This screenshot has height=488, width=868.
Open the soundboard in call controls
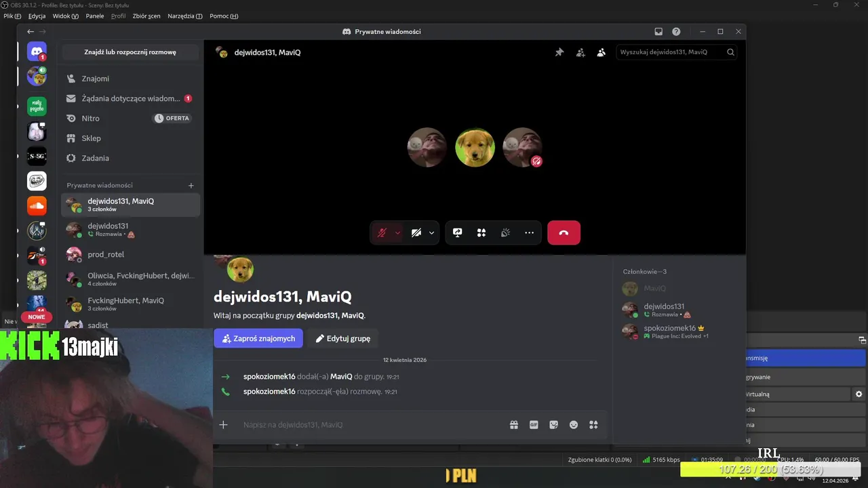(505, 232)
